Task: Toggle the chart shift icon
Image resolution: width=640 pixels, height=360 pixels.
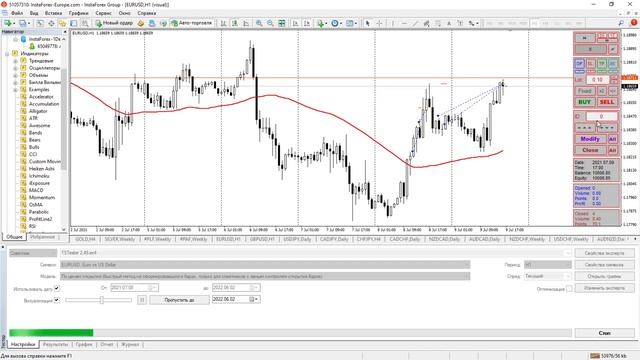Action: 307,23
